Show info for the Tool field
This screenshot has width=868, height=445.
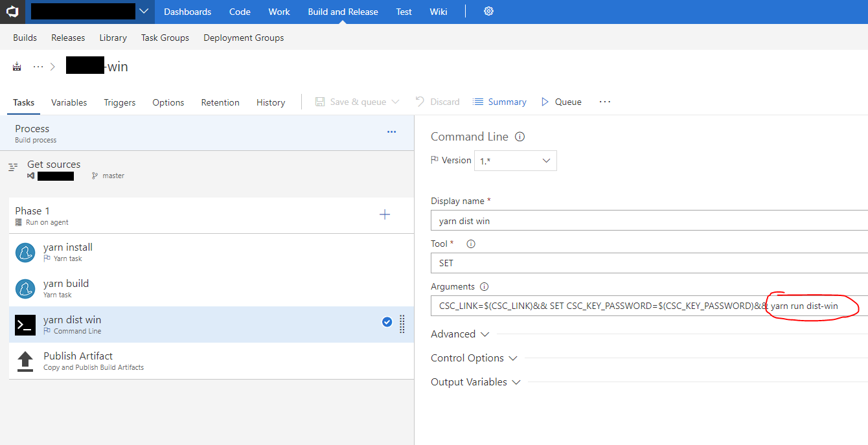pyautogui.click(x=471, y=244)
